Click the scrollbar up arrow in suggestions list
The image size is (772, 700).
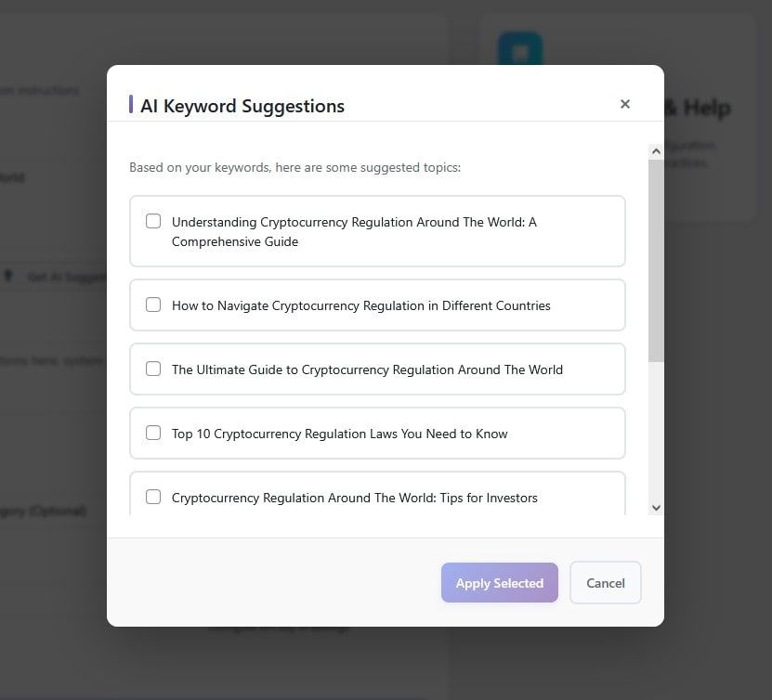tap(656, 151)
